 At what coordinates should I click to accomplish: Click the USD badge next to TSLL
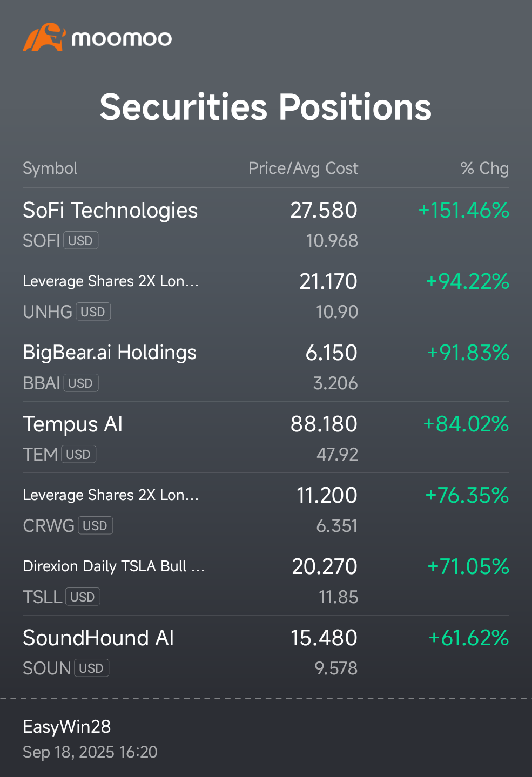point(83,597)
